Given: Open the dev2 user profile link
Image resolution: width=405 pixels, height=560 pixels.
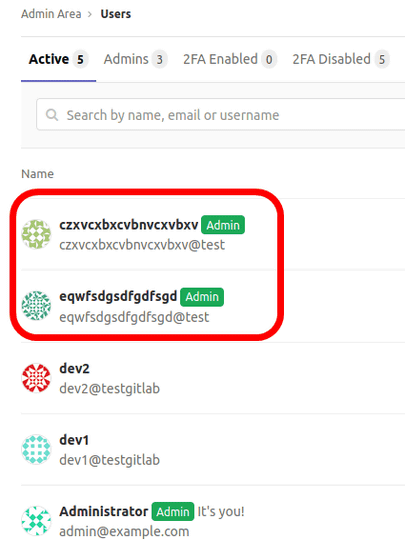Looking at the screenshot, I should tap(74, 368).
